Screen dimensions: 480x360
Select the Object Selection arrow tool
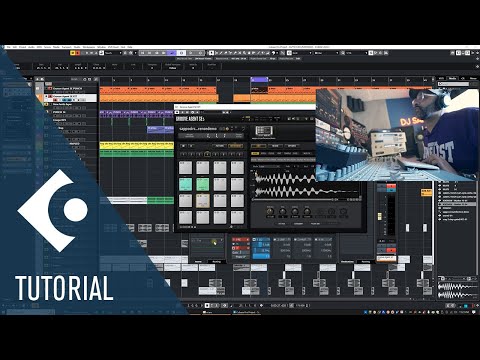211,53
